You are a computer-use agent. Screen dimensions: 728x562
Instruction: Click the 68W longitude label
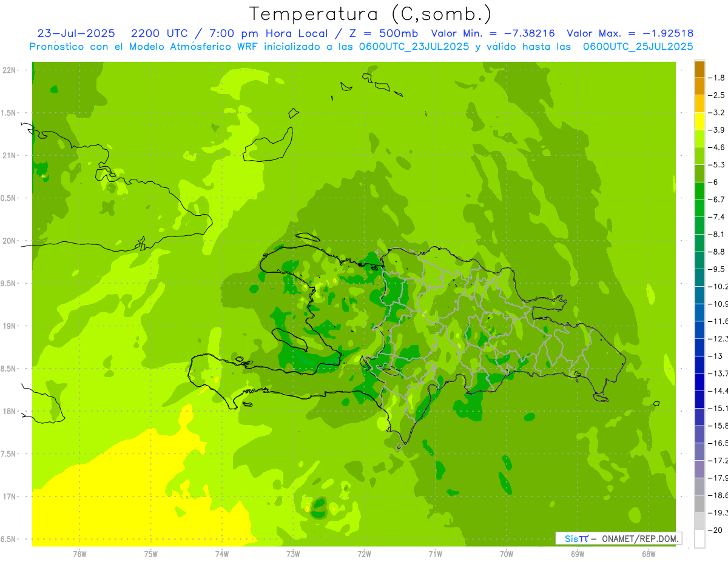coord(648,554)
